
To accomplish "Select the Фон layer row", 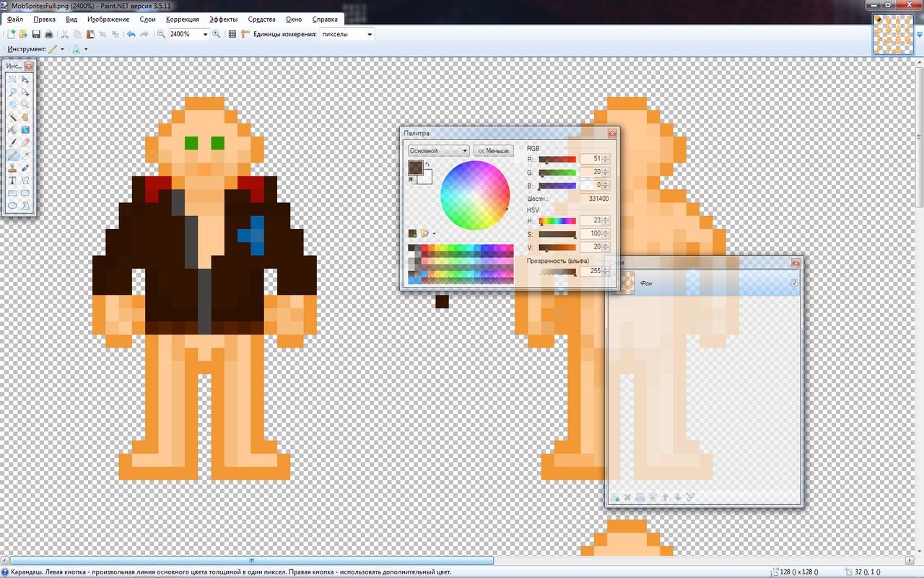I will (705, 282).
